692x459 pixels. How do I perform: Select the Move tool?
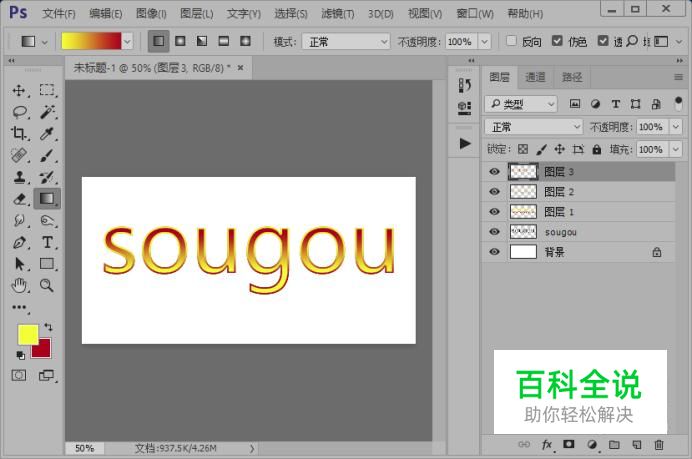click(x=19, y=90)
